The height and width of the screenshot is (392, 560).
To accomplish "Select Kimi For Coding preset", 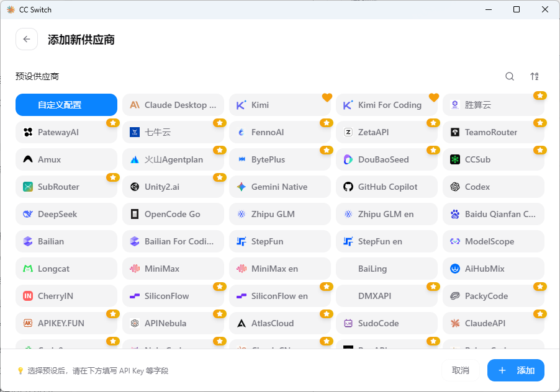I will tap(387, 105).
